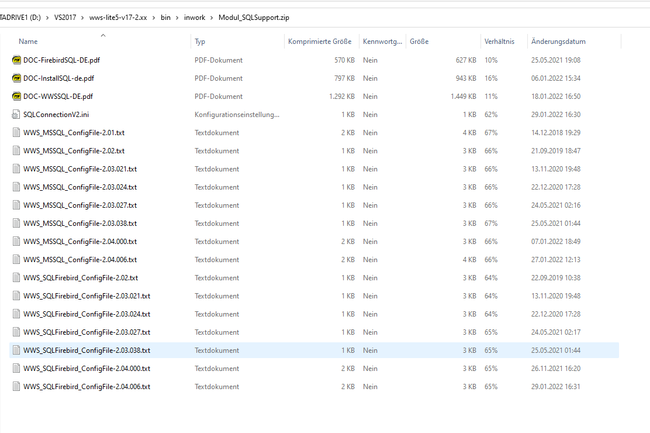
Task: Select file name WWS_MSSQL_ConfigFile-2.03.021.txt
Action: (80, 169)
